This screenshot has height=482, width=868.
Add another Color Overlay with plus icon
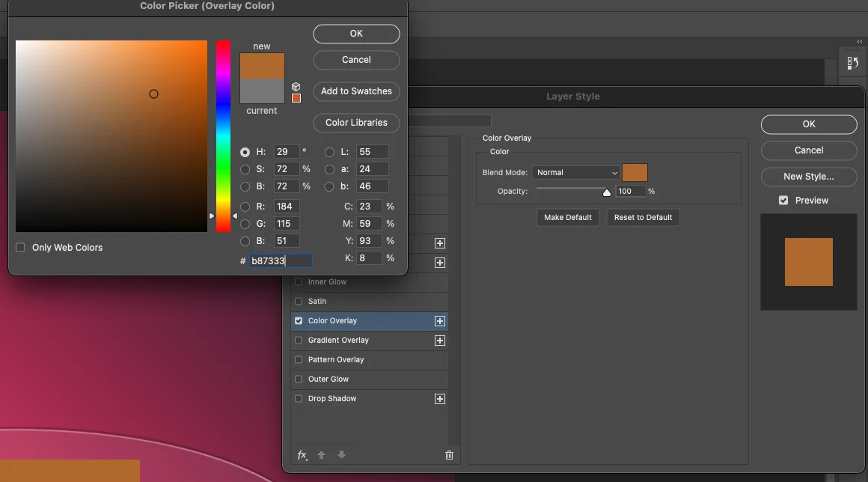(439, 321)
